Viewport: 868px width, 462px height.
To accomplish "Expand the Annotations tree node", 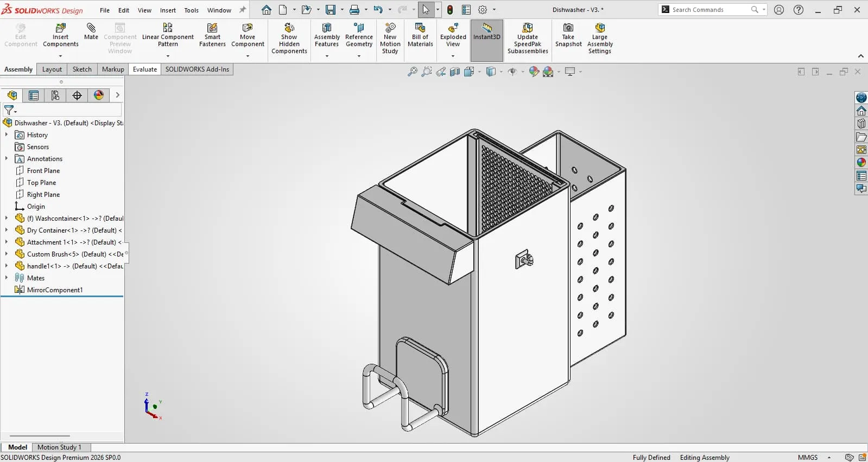I will coord(7,158).
